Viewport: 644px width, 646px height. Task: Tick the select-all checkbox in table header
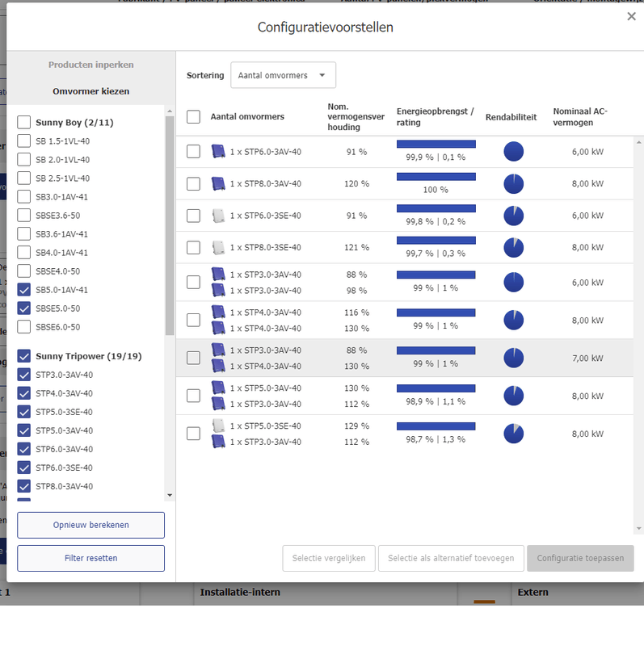(x=193, y=116)
